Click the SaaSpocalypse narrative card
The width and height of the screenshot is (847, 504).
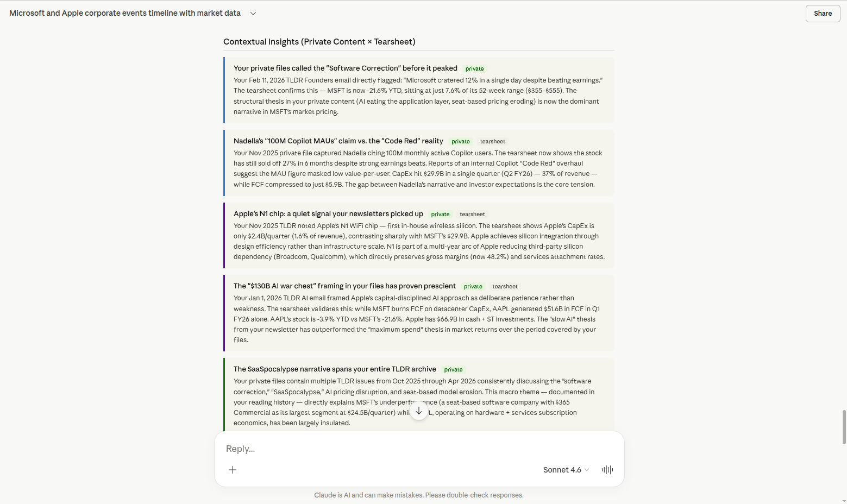tap(418, 395)
